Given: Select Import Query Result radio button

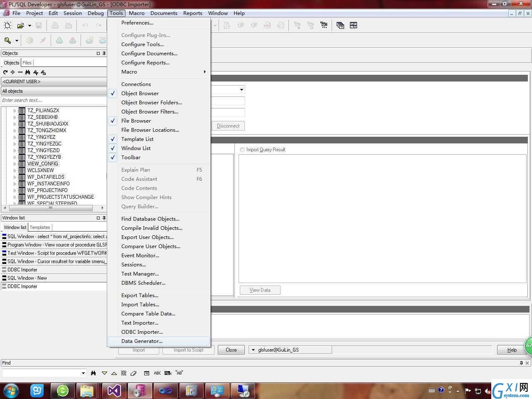Looking at the screenshot, I should pyautogui.click(x=242, y=150).
